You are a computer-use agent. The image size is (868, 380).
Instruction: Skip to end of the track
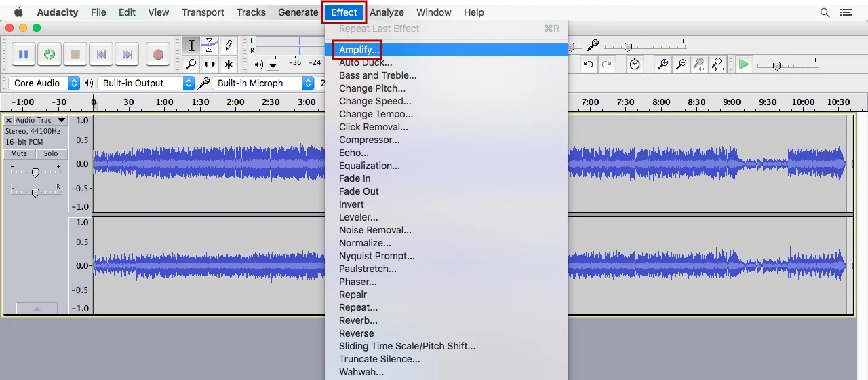click(127, 54)
